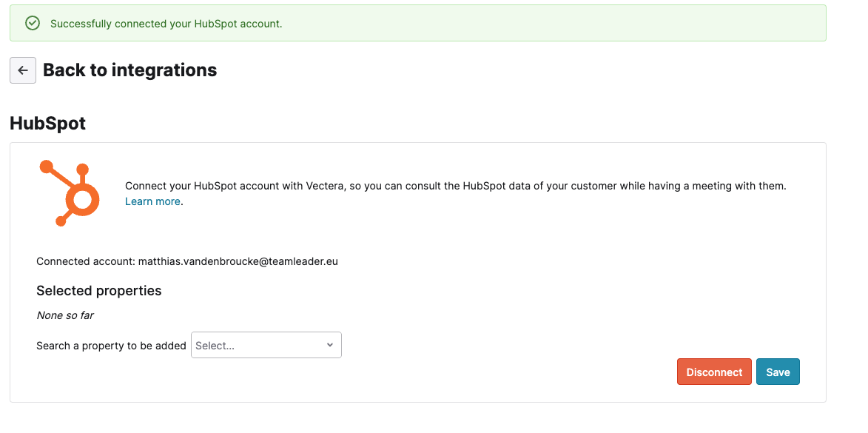Click the matthias.vandenbroucke@teamleader.eu email address
The image size is (868, 433).
pos(238,261)
